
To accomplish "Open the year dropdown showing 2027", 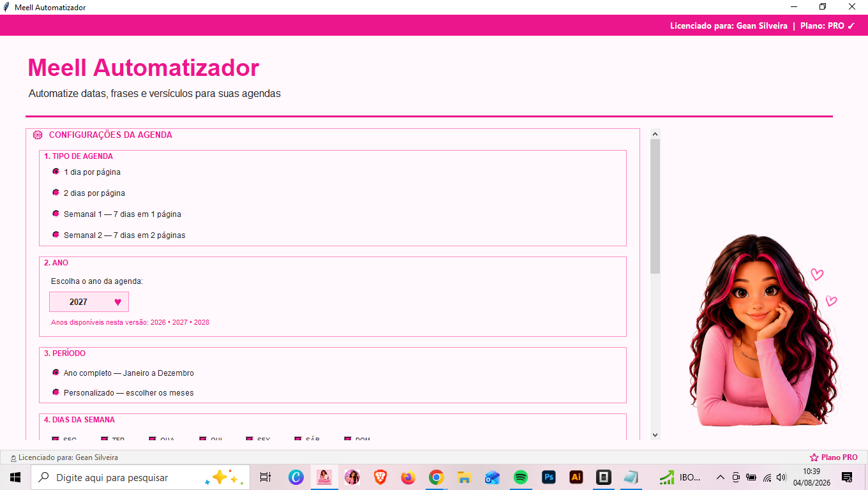I will click(x=89, y=302).
